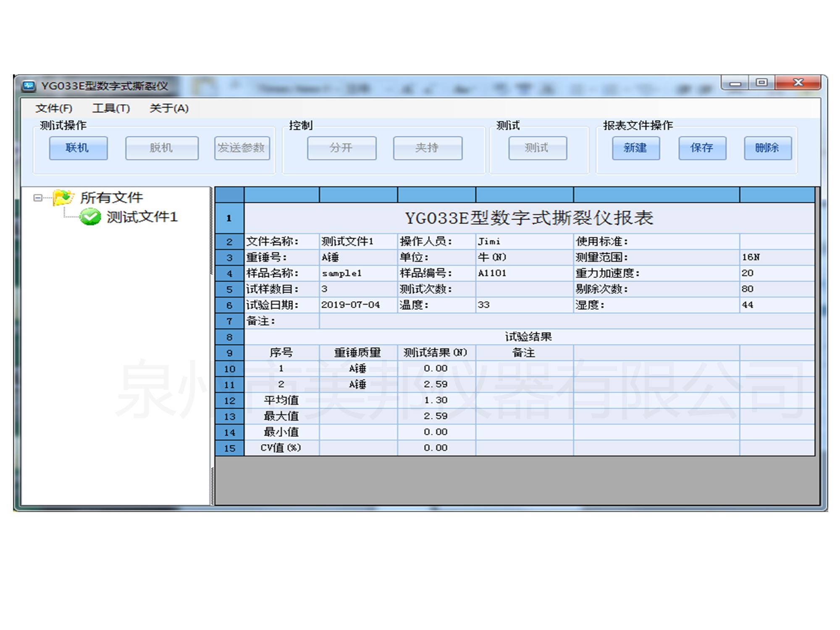Click the app icon in title bar
The image size is (840, 630).
(x=29, y=86)
